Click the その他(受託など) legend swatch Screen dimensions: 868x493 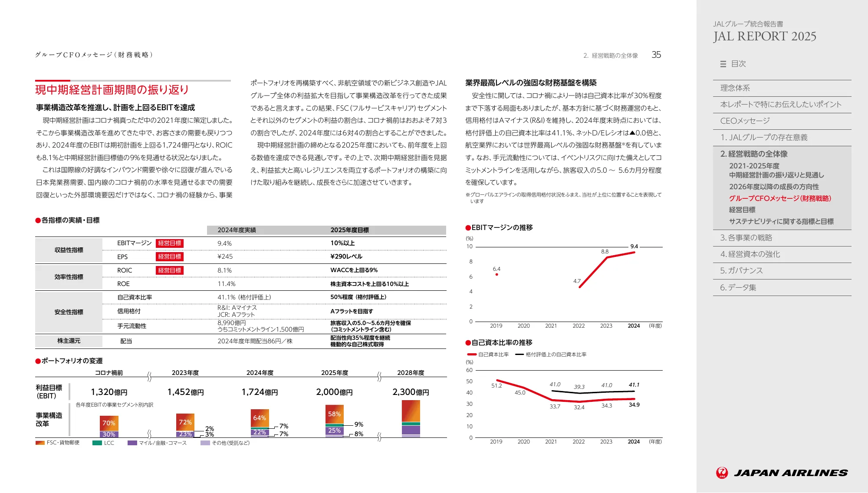tap(205, 443)
